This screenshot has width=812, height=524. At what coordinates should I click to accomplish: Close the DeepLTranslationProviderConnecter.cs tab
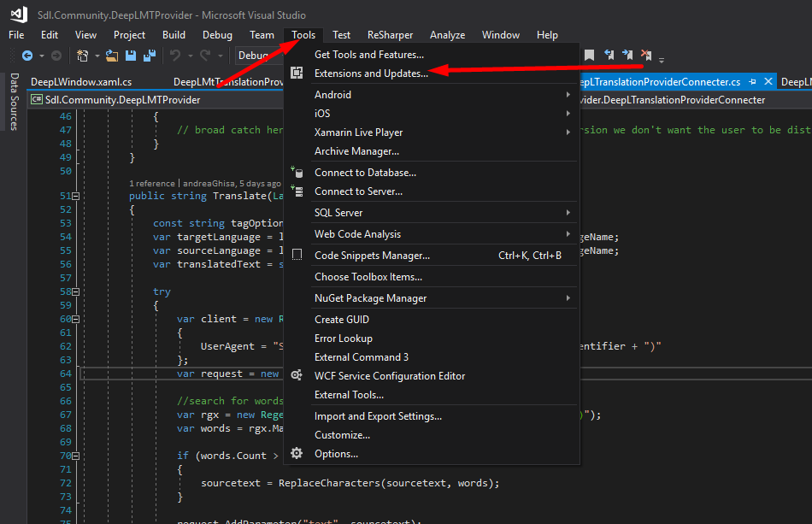point(768,82)
